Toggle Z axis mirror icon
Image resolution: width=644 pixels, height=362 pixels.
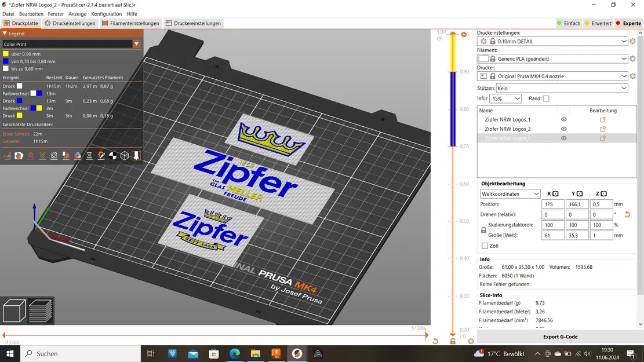[x=604, y=193]
